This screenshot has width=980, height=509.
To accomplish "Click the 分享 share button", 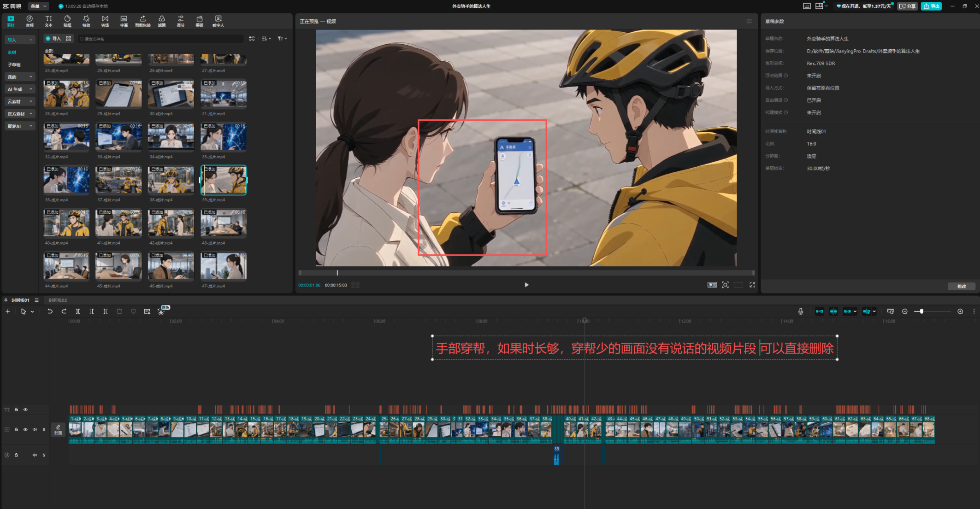I will [908, 6].
